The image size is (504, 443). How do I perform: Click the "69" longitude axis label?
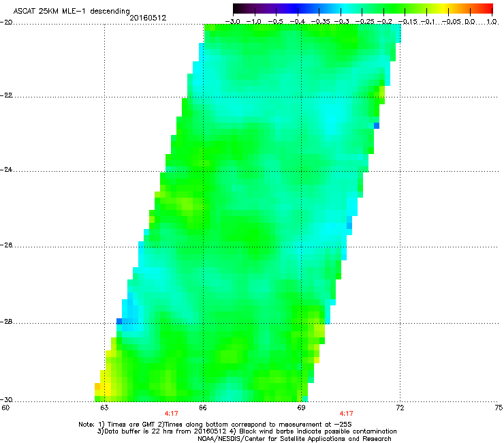tap(301, 408)
